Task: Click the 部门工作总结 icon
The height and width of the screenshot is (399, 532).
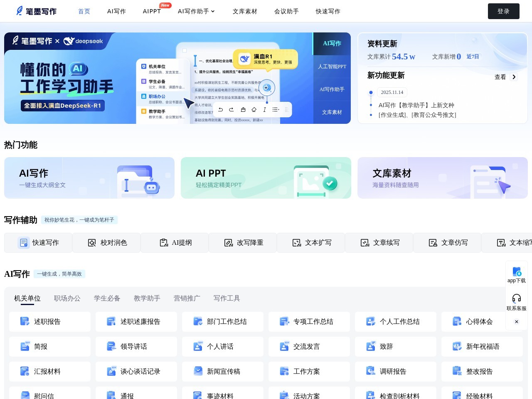Action: coord(198,321)
